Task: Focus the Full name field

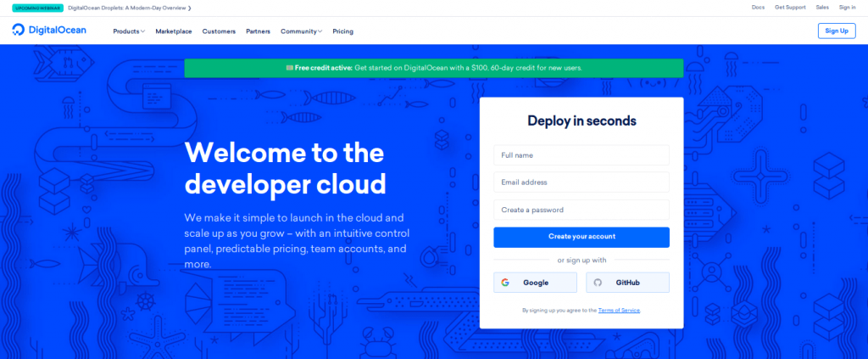Action: pos(581,155)
